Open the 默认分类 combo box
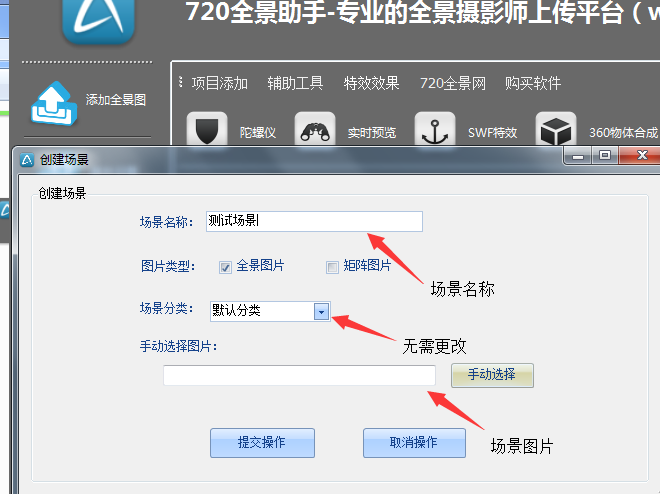Viewport: 660px width, 494px height. pos(270,311)
